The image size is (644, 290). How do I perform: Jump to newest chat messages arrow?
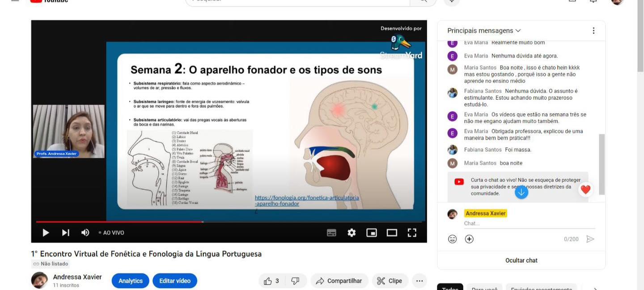point(521,192)
